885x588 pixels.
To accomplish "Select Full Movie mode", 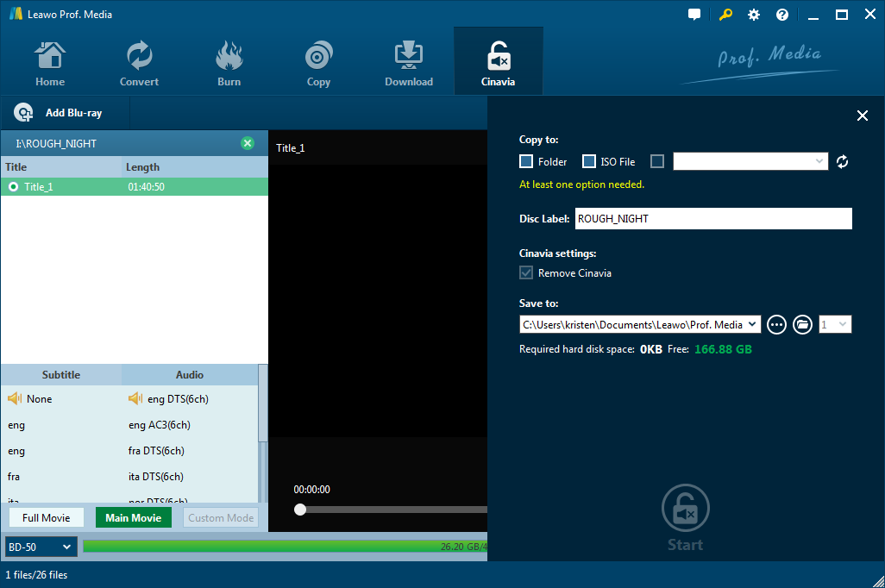I will 47,518.
